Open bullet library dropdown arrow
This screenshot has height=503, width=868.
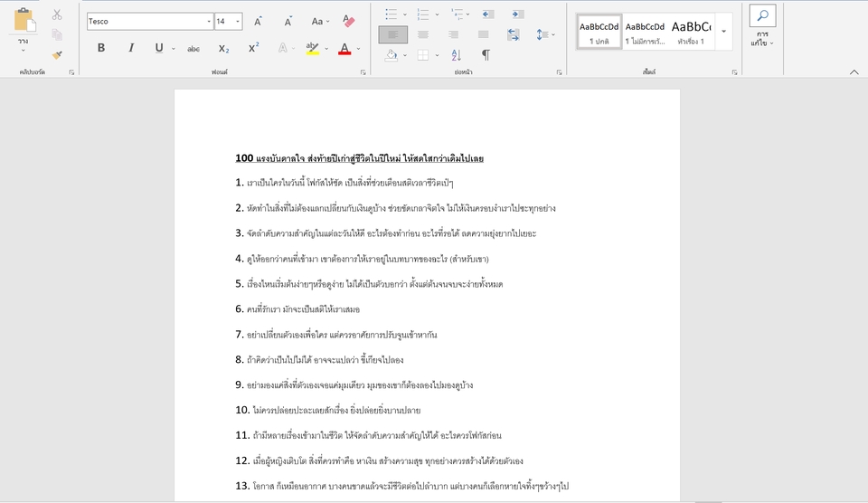pyautogui.click(x=405, y=14)
